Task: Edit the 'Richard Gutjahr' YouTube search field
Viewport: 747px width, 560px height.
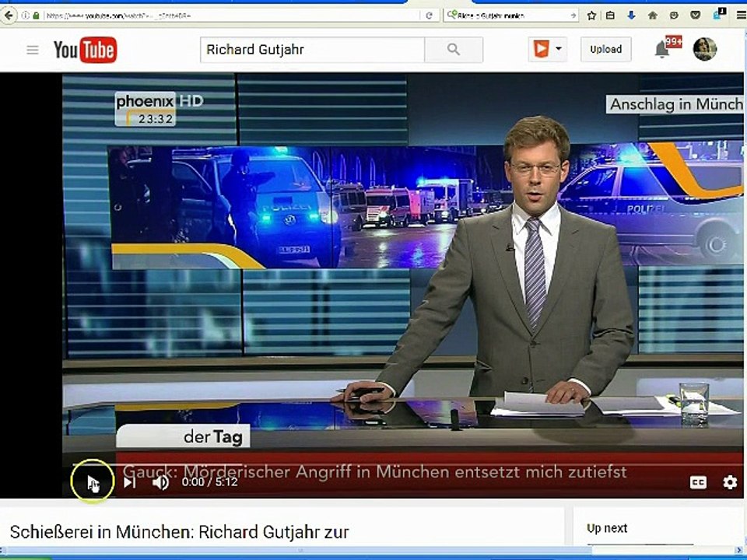Action: coord(312,50)
